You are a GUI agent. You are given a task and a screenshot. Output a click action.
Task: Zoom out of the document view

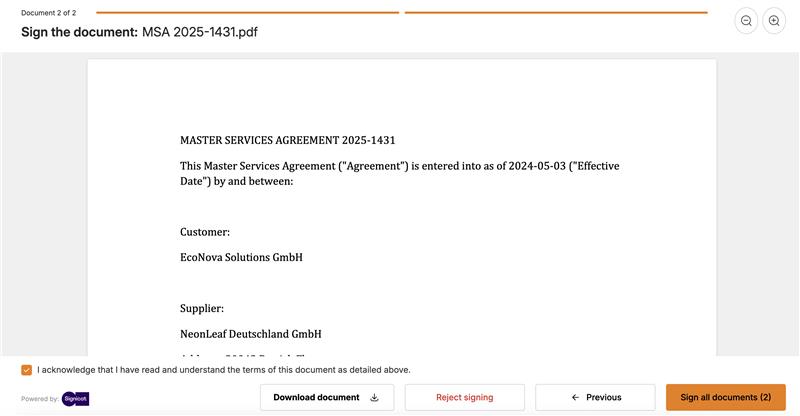tap(746, 21)
